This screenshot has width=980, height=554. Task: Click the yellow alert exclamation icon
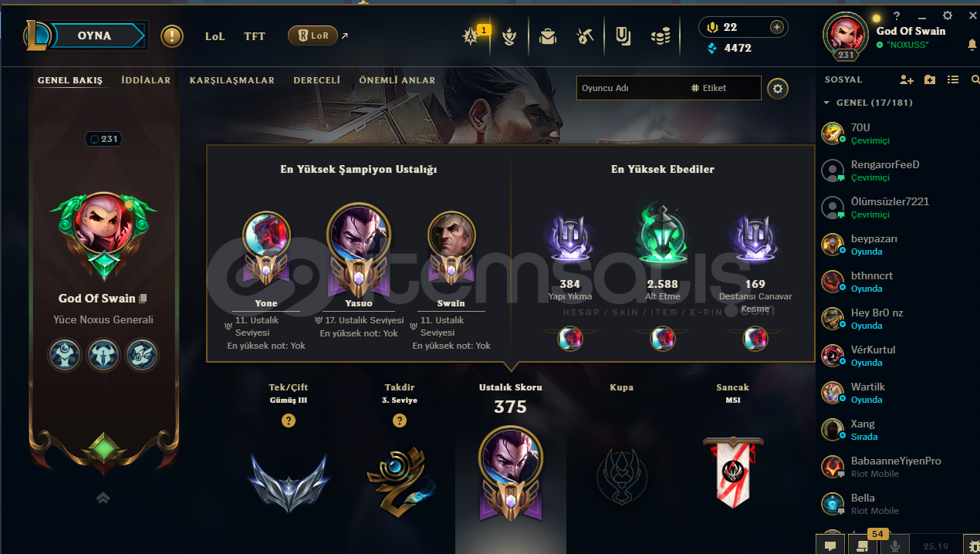click(x=172, y=36)
